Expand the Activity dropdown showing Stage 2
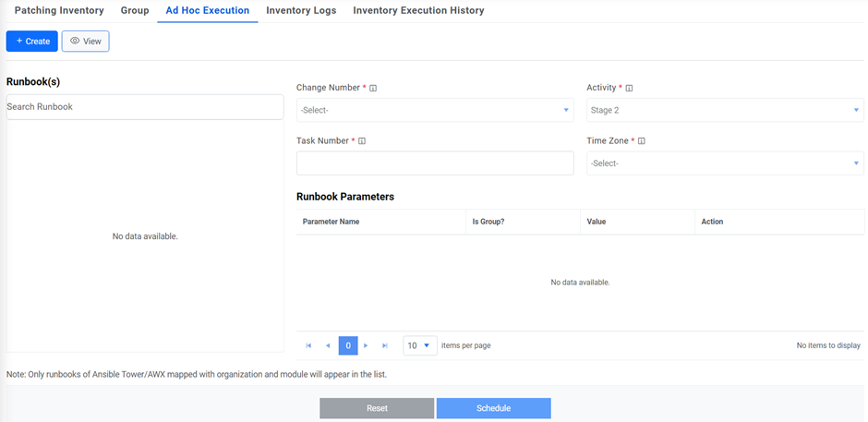Image resolution: width=868 pixels, height=422 pixels. click(x=725, y=111)
